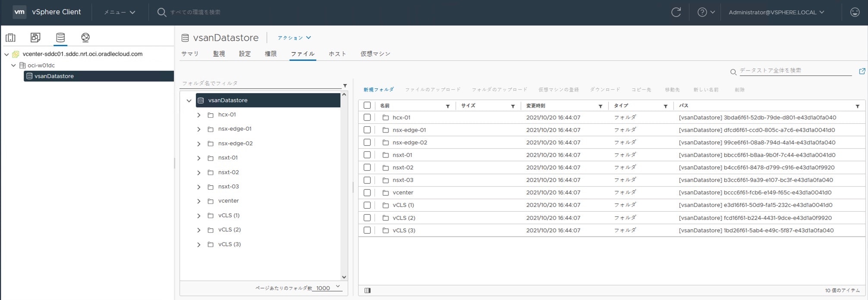Image resolution: width=868 pixels, height=300 pixels.
Task: Open the modified time column filter icon
Action: pos(601,106)
